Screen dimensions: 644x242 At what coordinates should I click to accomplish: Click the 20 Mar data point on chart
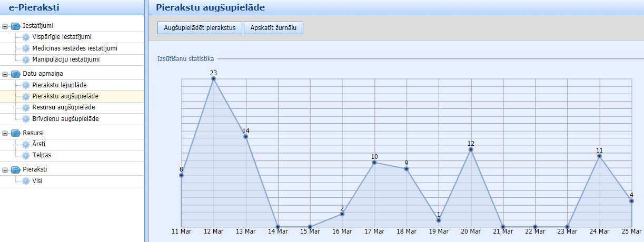[471, 150]
